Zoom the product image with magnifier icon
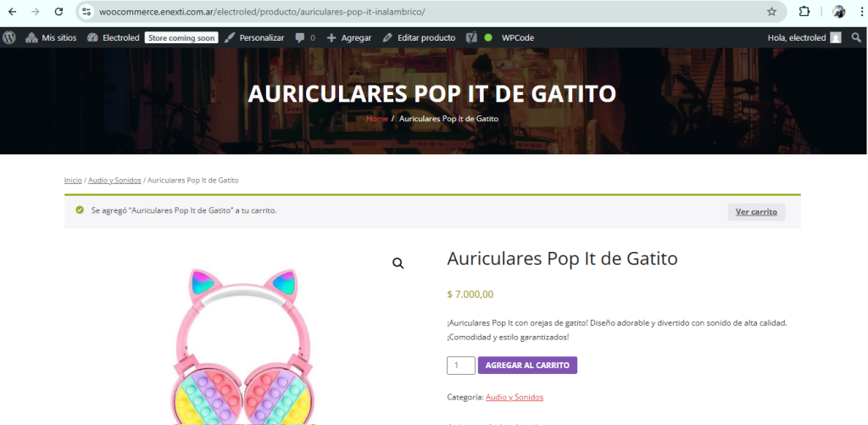The height and width of the screenshot is (425, 868). [x=398, y=264]
